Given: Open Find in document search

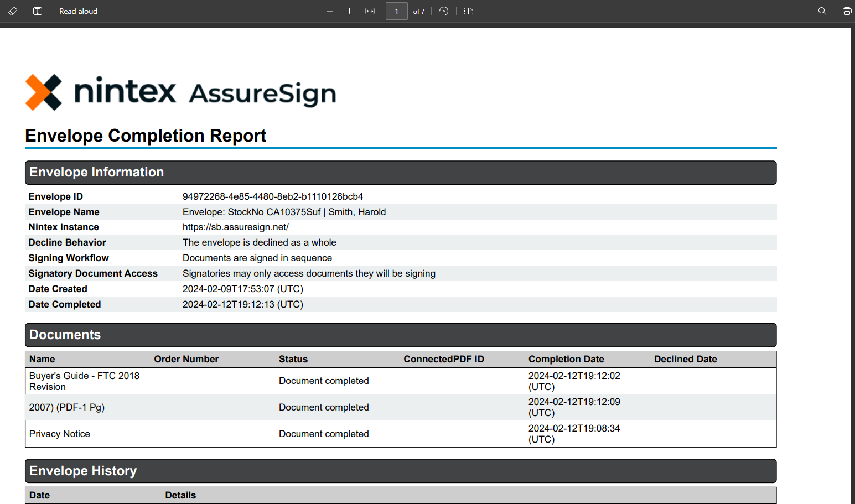Looking at the screenshot, I should (822, 11).
